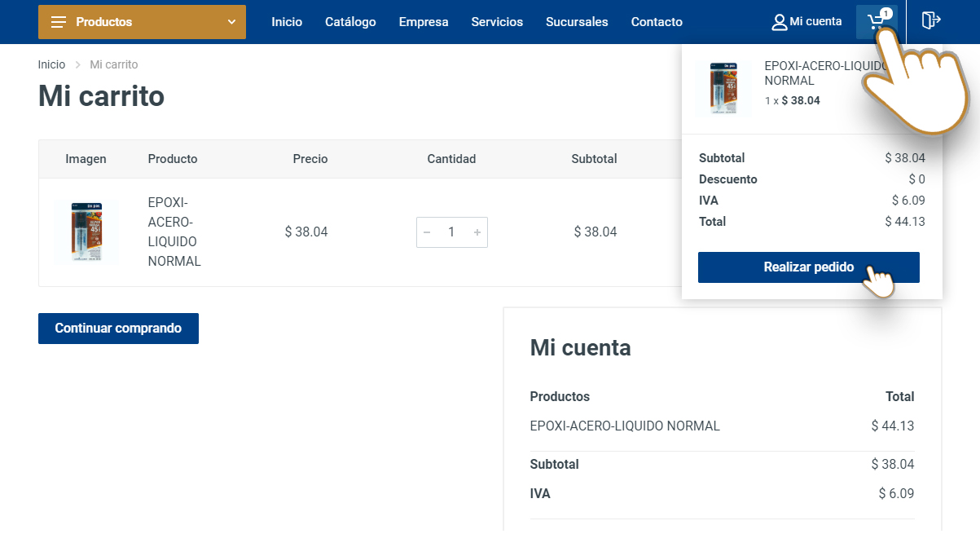
Task: Expand the Productos dropdown chevron
Action: pos(231,22)
